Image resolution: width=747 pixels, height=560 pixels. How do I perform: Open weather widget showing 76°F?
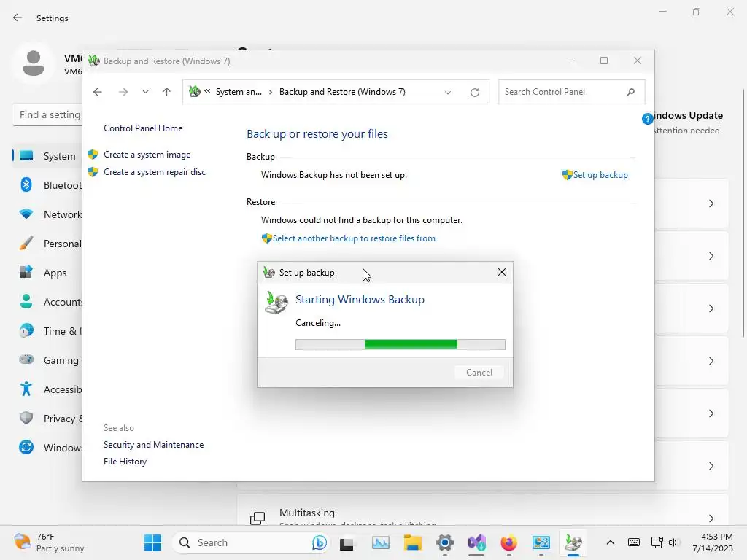[x=49, y=542]
